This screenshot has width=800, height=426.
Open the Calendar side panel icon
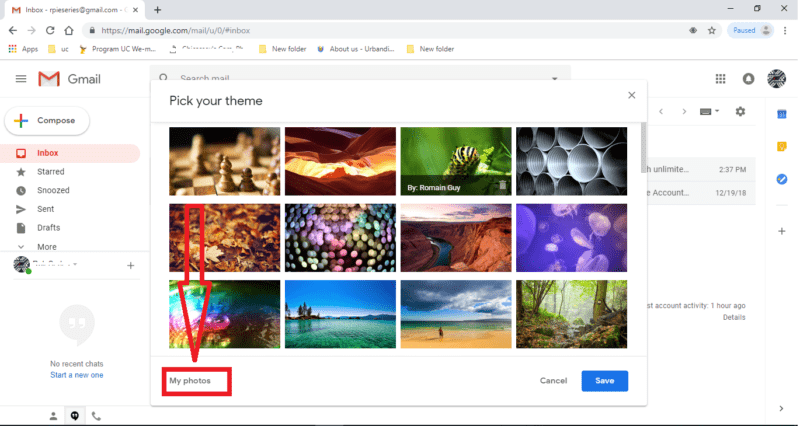point(782,114)
